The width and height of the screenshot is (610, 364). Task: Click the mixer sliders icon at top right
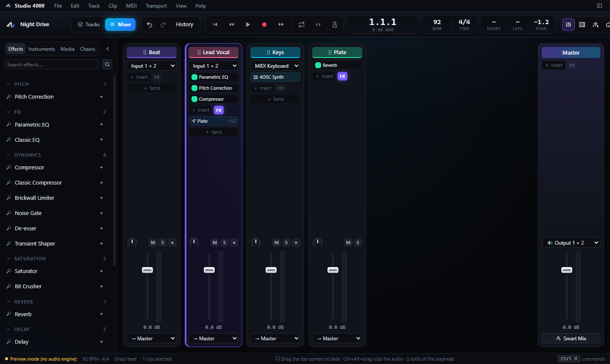(x=568, y=25)
